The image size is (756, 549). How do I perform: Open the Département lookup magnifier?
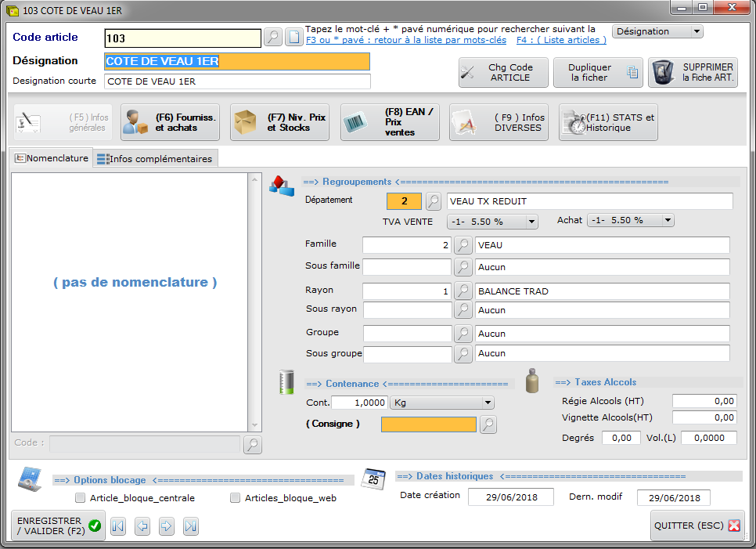pos(433,201)
